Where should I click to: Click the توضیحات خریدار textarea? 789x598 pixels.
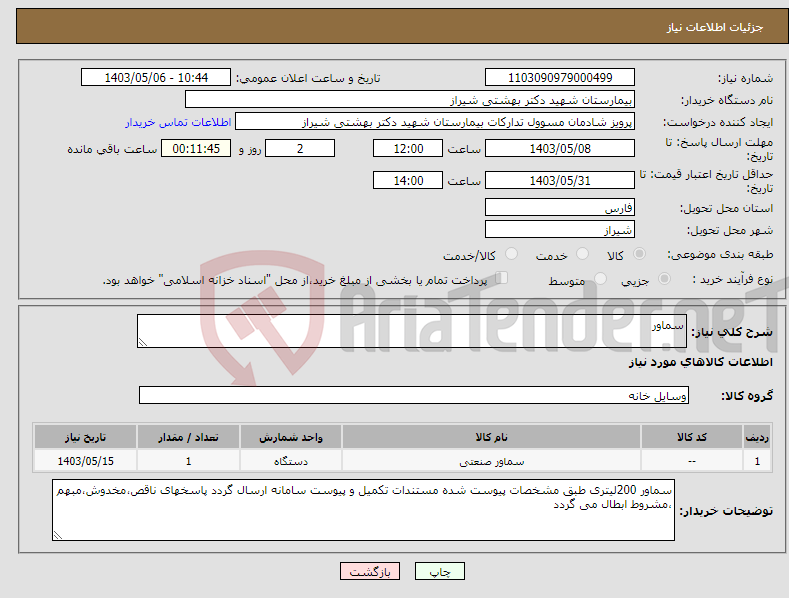tap(363, 510)
